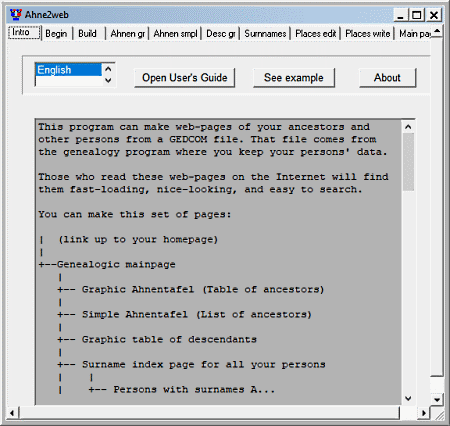Open the Places write tab
This screenshot has height=426, width=450.
point(368,34)
